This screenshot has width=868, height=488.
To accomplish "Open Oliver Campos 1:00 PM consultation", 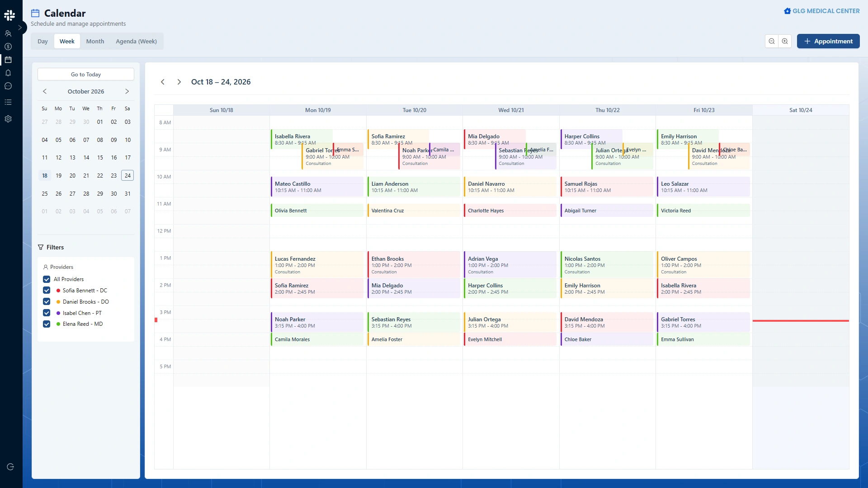I will coord(703,265).
